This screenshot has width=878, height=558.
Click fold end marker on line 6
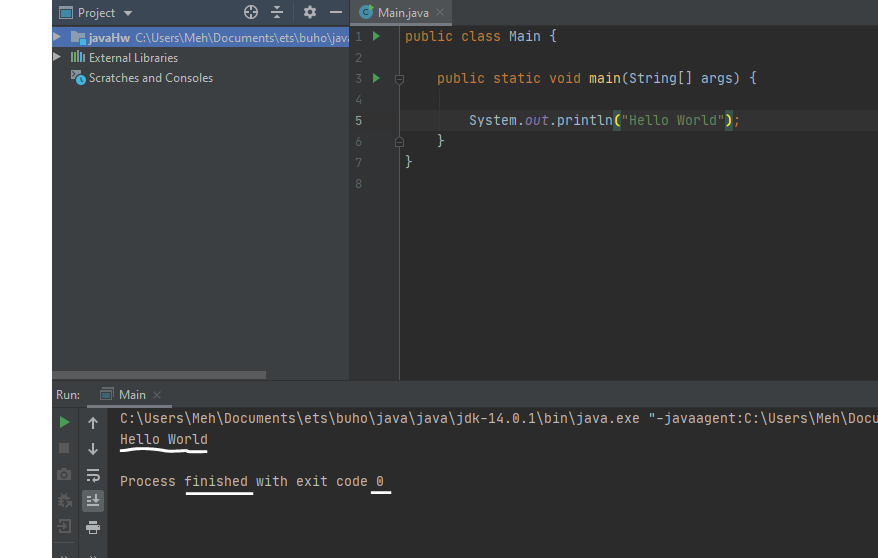tap(399, 142)
